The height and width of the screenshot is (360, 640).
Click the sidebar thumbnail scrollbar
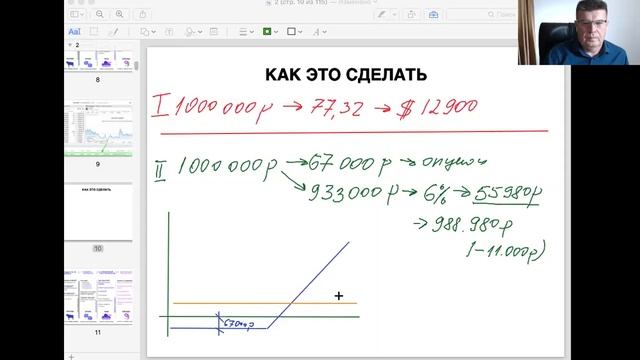[136, 65]
